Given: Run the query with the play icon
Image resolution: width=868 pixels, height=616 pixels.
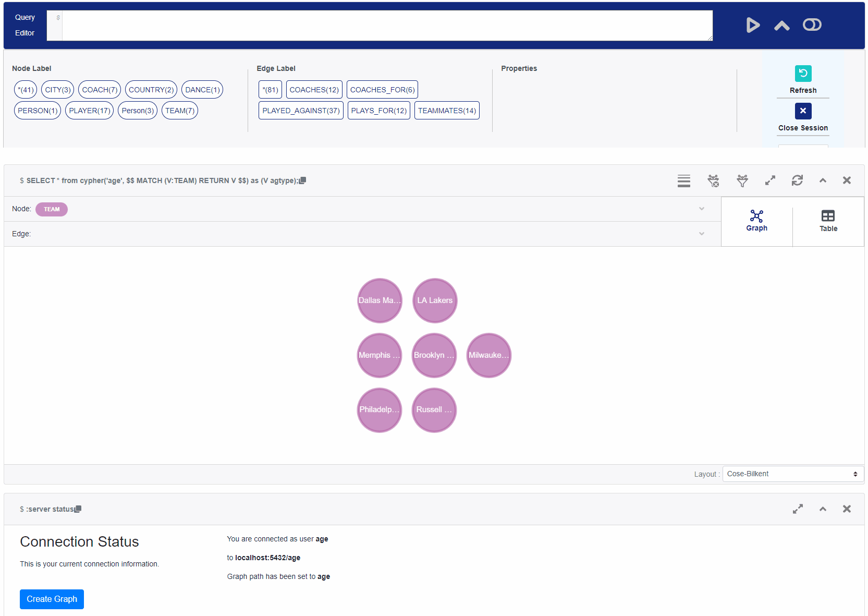Looking at the screenshot, I should pyautogui.click(x=753, y=25).
